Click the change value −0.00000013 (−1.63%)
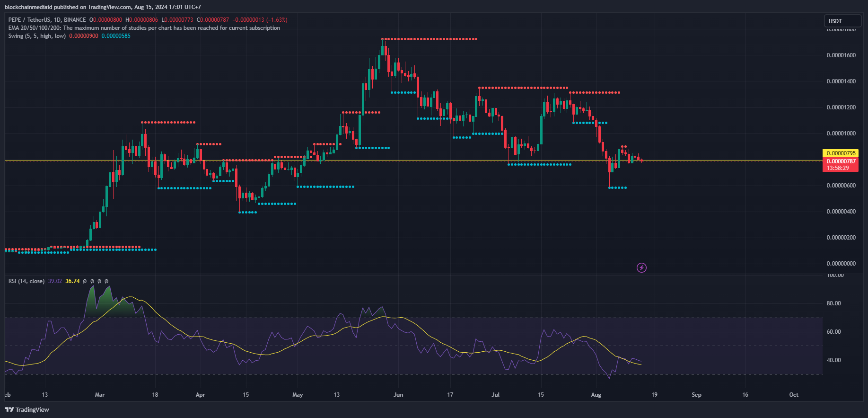The height and width of the screenshot is (418, 868). tap(260, 20)
